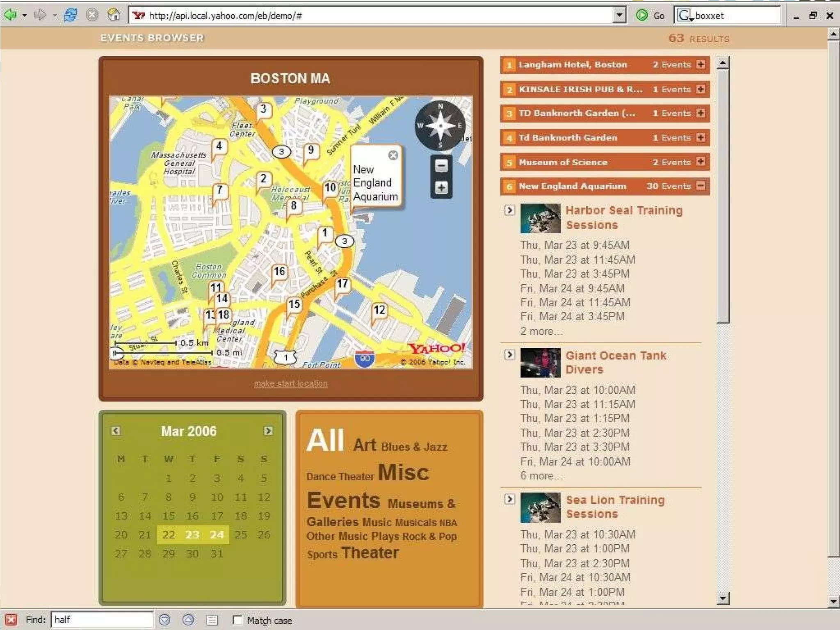Click the compass rose on map

coord(440,126)
